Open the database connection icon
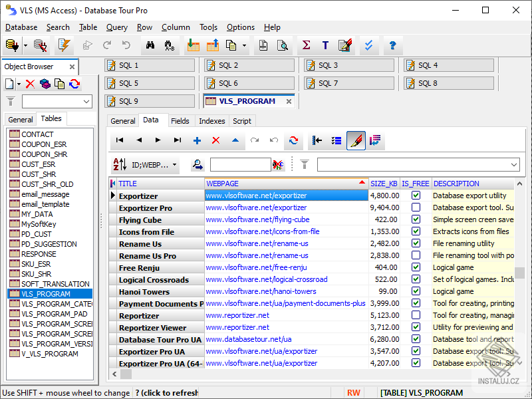Image resolution: width=532 pixels, height=399 pixels. [x=11, y=45]
